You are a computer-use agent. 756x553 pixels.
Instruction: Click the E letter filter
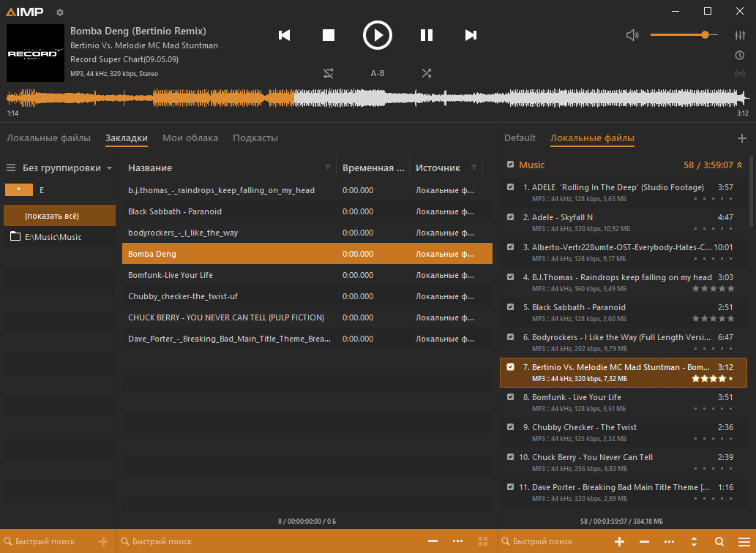[x=42, y=189]
